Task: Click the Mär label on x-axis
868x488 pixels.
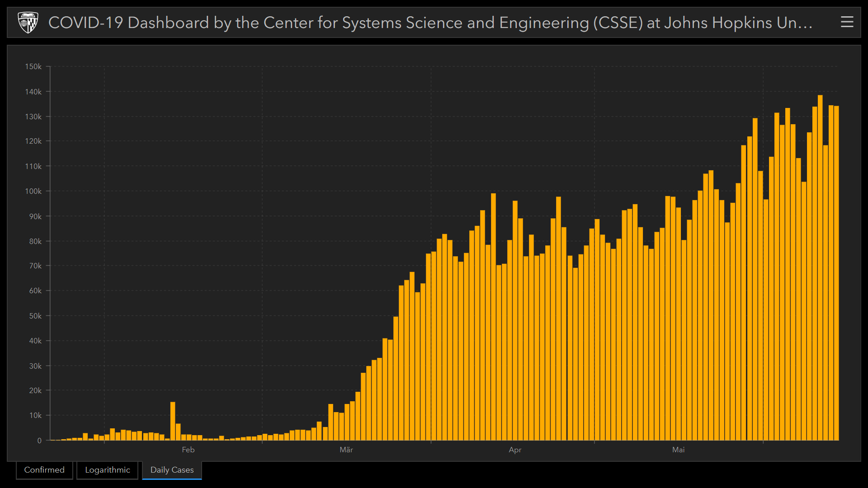Action: click(x=346, y=450)
